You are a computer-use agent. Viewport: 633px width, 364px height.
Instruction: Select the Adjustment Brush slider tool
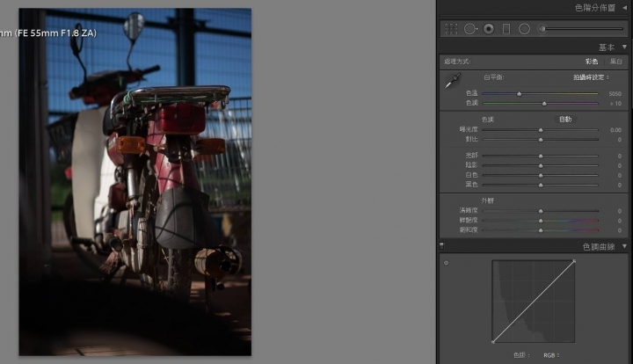(581, 29)
